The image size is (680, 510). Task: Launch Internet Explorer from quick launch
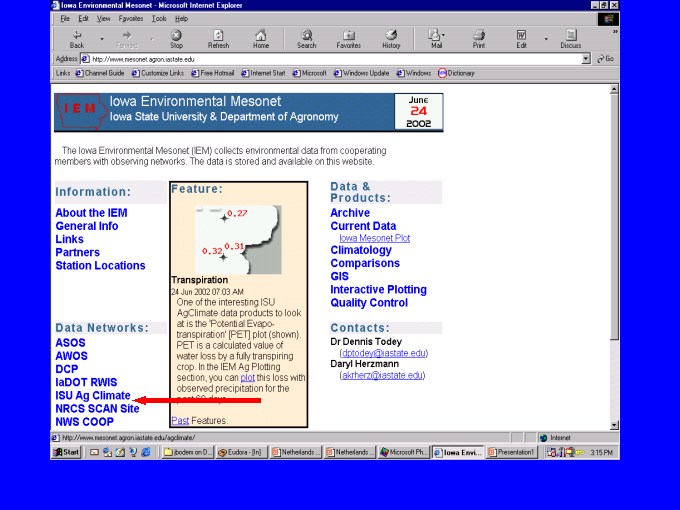click(x=146, y=452)
